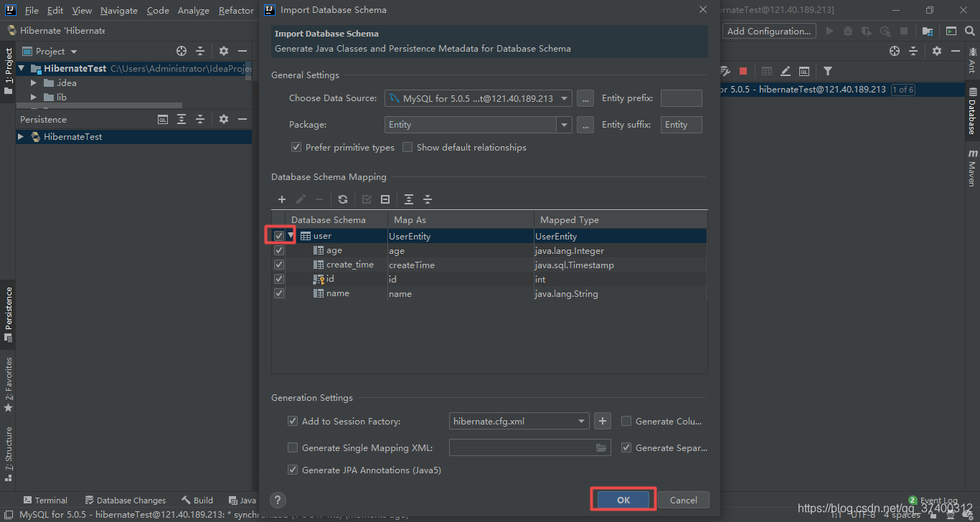Click the red stop icon in Database toolbar
The image size is (980, 522).
coord(743,71)
